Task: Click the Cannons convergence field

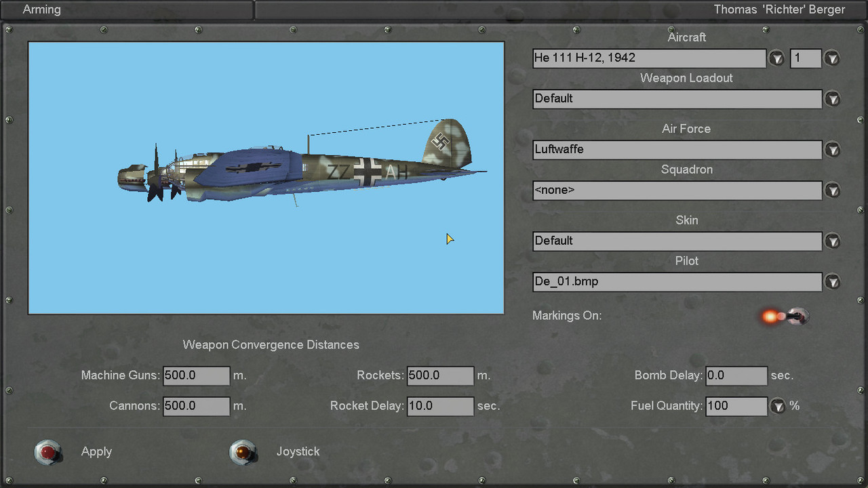Action: (x=196, y=406)
